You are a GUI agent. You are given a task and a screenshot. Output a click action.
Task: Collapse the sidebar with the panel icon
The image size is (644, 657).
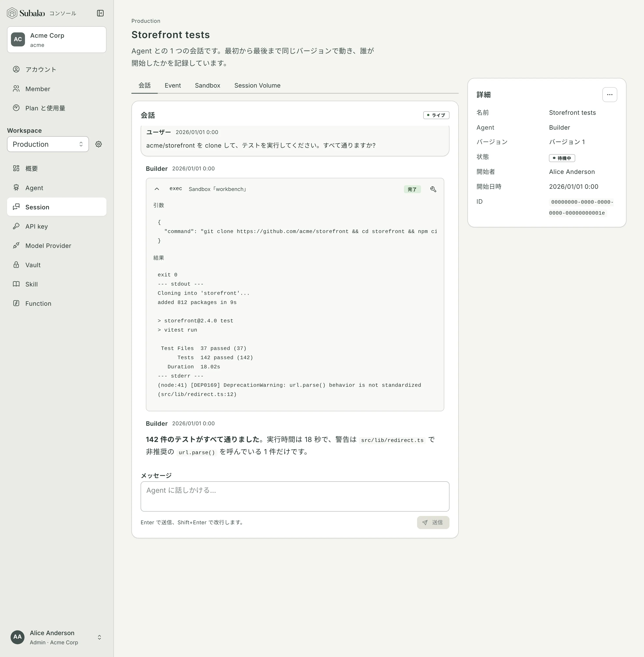point(100,13)
